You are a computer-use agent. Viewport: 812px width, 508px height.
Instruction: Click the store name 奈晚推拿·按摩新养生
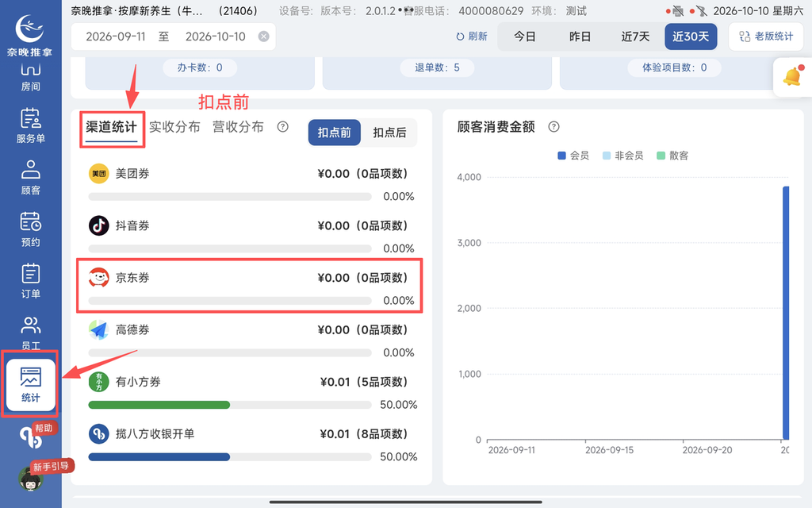pyautogui.click(x=136, y=11)
